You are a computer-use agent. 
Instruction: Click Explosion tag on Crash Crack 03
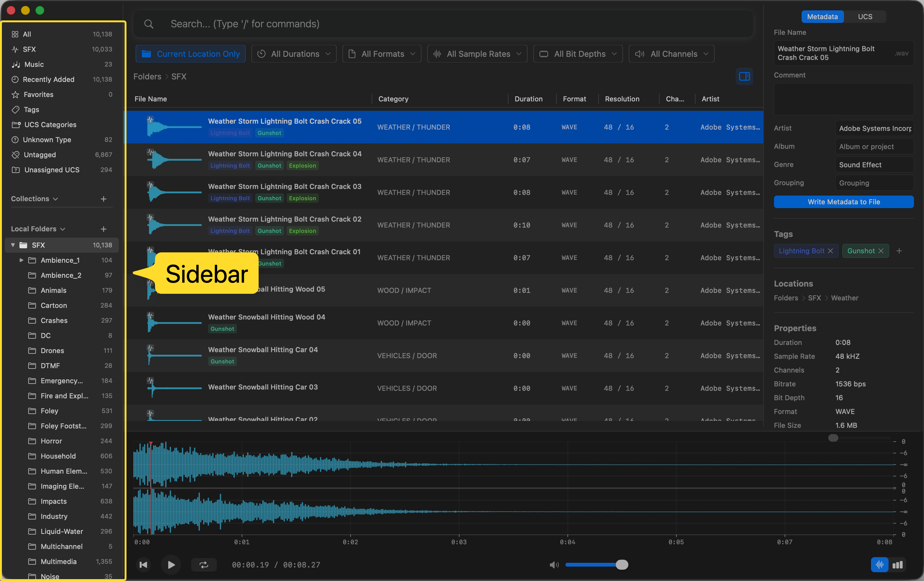[x=302, y=198]
